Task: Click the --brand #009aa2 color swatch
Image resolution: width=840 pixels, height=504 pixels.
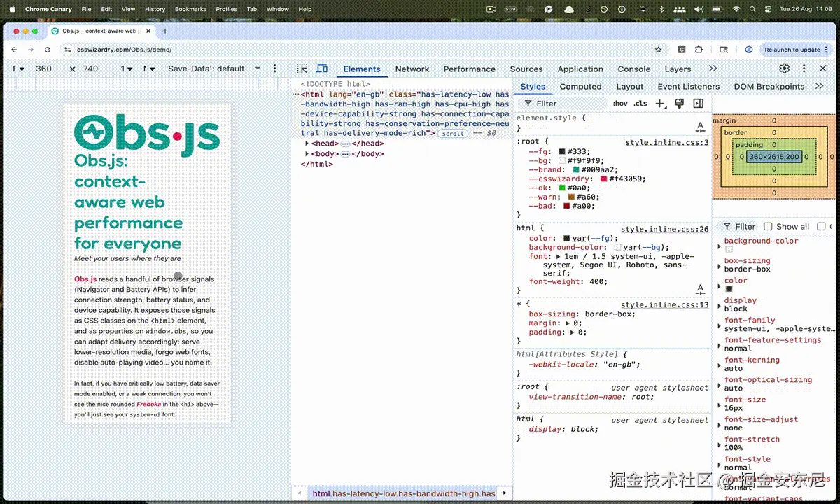Action: click(576, 169)
